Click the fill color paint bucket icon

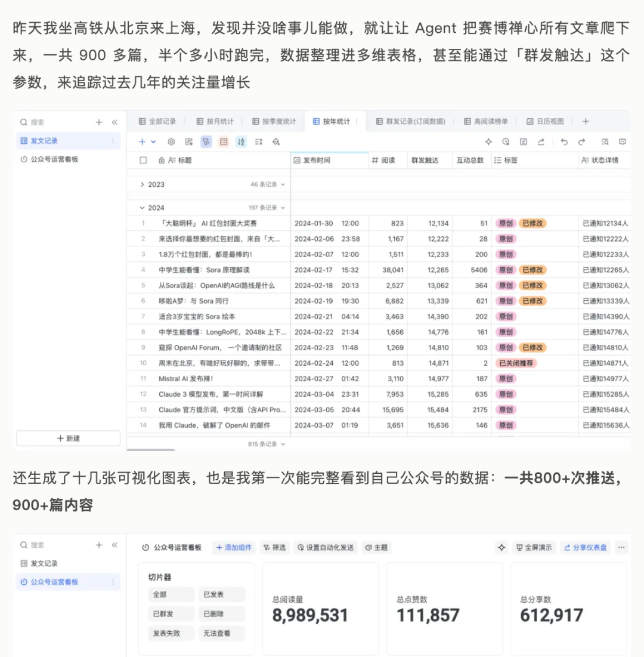(x=276, y=142)
